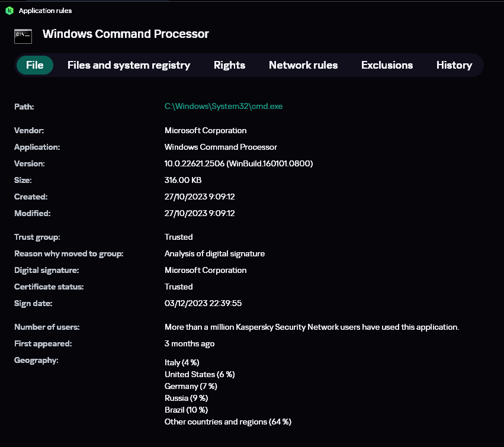The image size is (504, 447).
Task: Click the version number 10.0.22621.2506
Action: coord(194,163)
